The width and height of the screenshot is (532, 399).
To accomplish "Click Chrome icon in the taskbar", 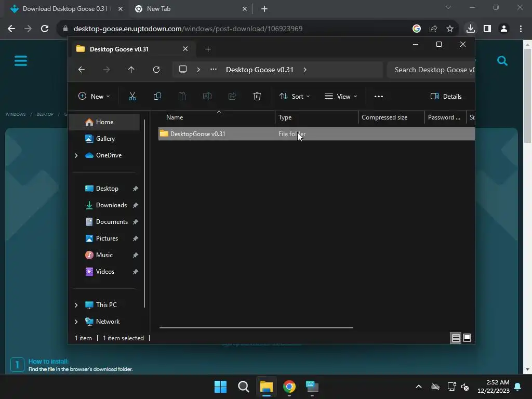I will pyautogui.click(x=289, y=387).
